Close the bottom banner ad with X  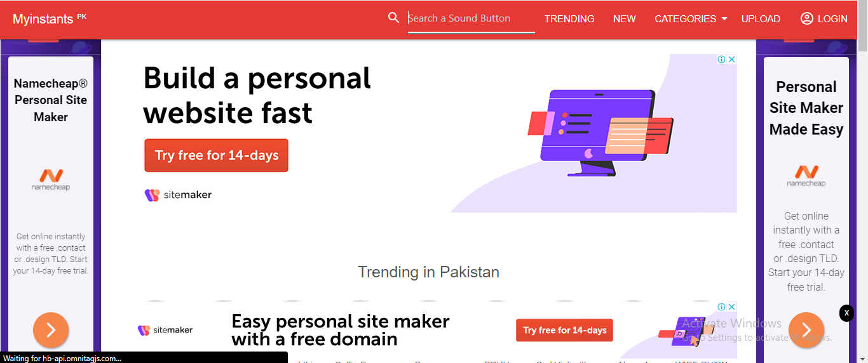tap(846, 313)
